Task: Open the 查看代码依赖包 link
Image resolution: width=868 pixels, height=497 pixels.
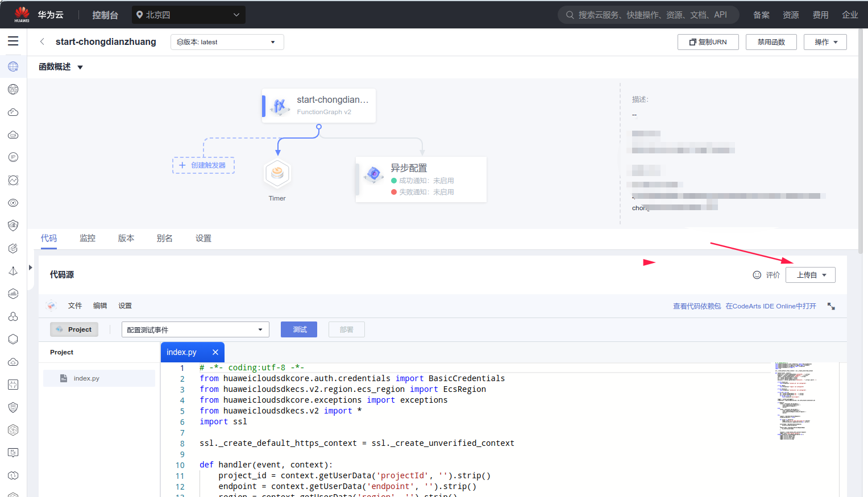Action: [x=697, y=306]
